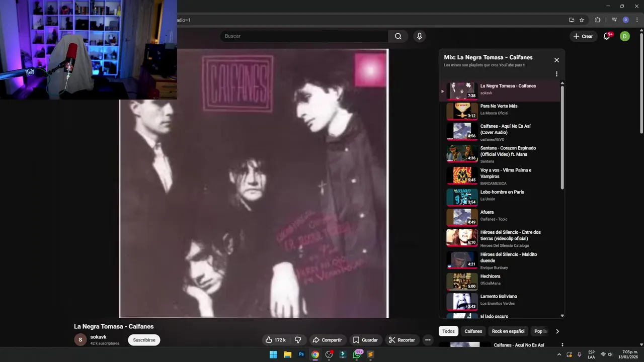The height and width of the screenshot is (362, 644).
Task: Play Para No Verte Más from the mix
Action: pyautogui.click(x=500, y=111)
